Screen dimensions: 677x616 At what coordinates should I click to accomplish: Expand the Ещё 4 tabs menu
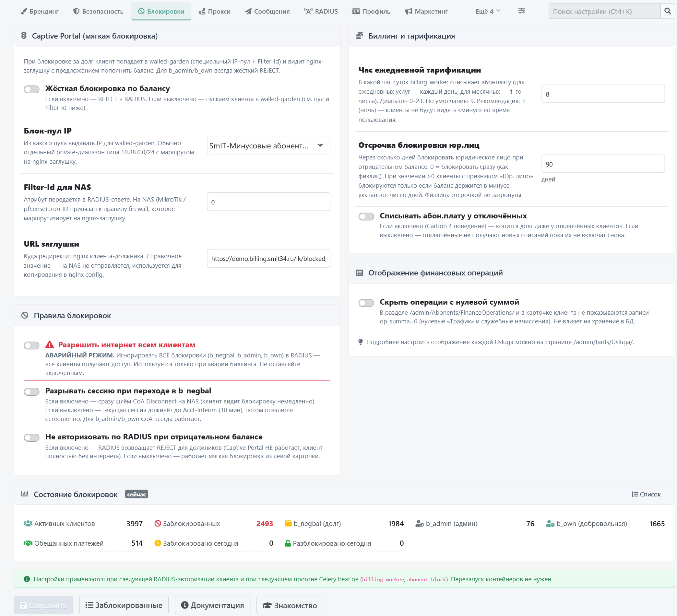pos(488,11)
